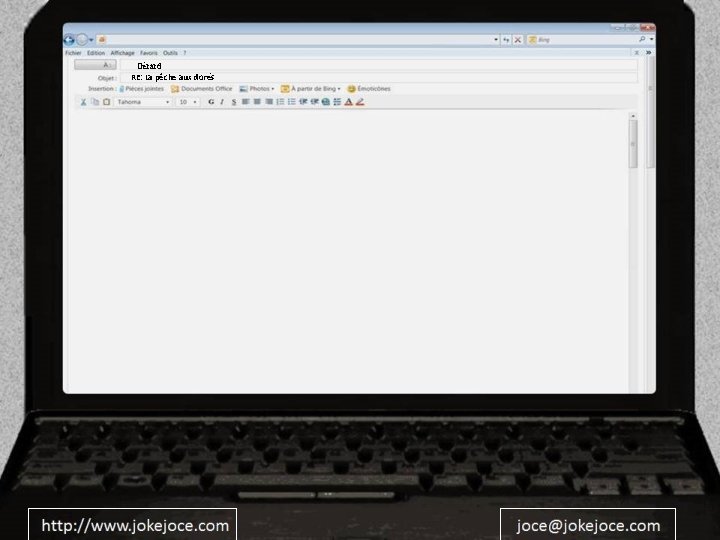Click the recipient field containing Gérard
This screenshot has width=720, height=540.
379,66
